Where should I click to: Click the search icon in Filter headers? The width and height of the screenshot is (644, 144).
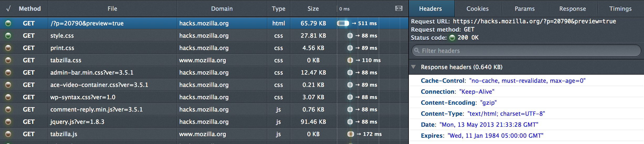417,51
